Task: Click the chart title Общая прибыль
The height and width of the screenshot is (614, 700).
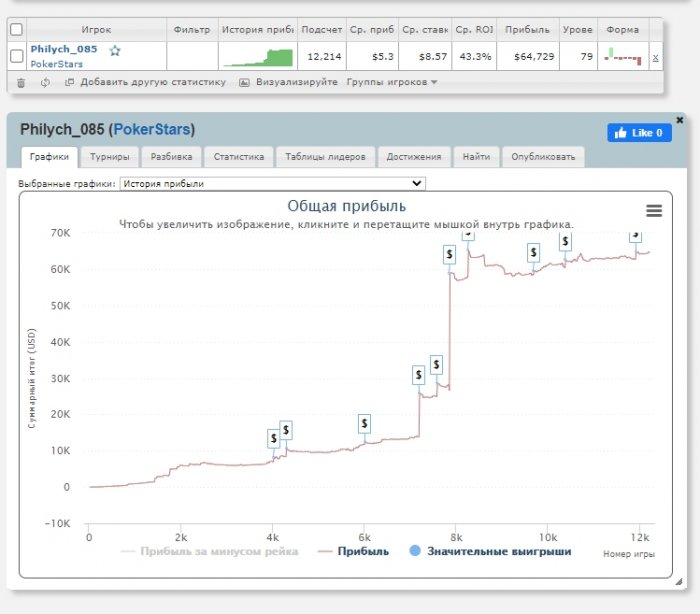Action: tap(346, 206)
